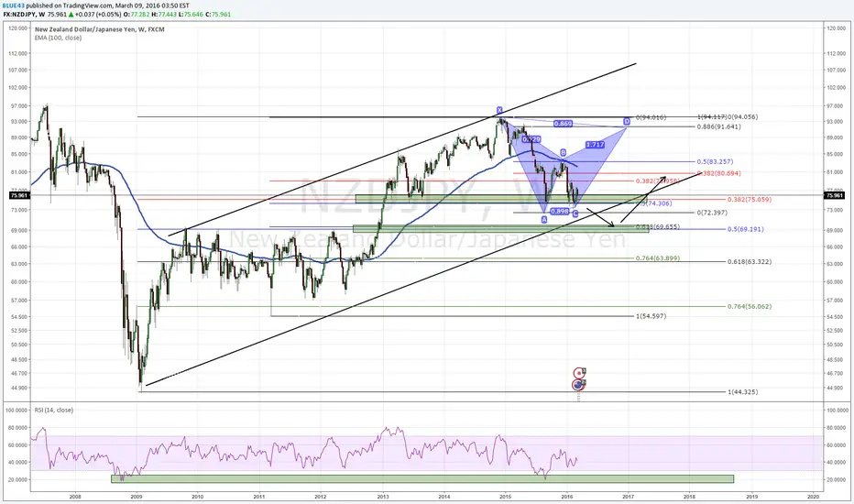
Task: Click the 2020 label on time axis
Action: coord(813,497)
